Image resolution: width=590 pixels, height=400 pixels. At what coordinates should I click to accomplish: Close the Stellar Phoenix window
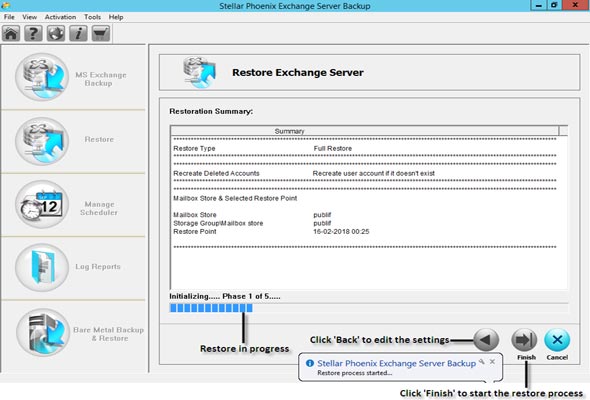point(575,5)
